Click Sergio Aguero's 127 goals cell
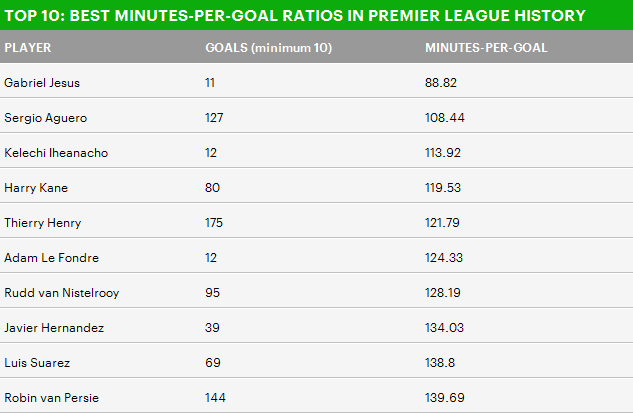This screenshot has width=633, height=414. click(214, 118)
